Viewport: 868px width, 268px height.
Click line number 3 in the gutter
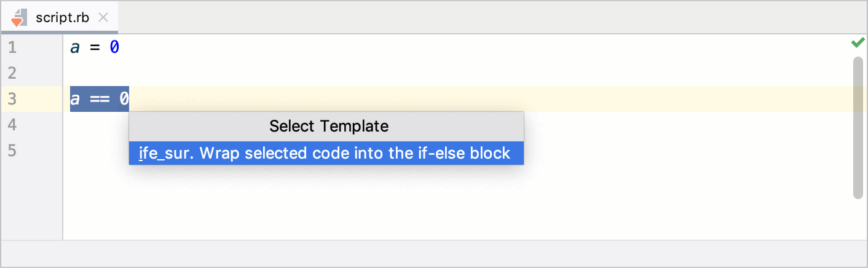(x=12, y=99)
